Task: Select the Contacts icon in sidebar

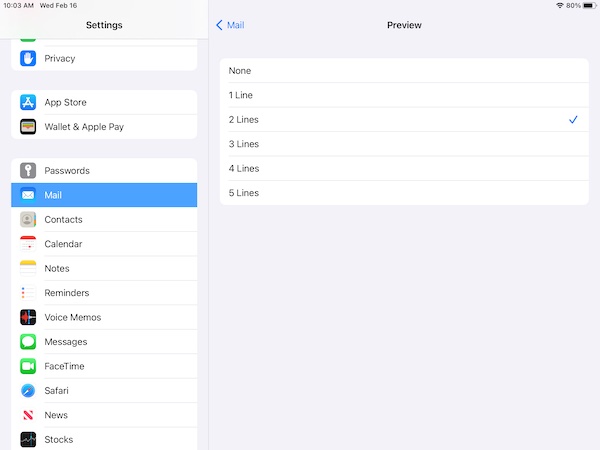Action: coord(28,220)
